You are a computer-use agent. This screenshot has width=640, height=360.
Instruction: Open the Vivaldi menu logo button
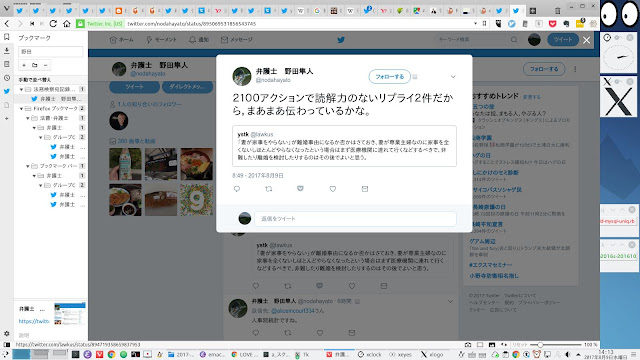[6, 9]
